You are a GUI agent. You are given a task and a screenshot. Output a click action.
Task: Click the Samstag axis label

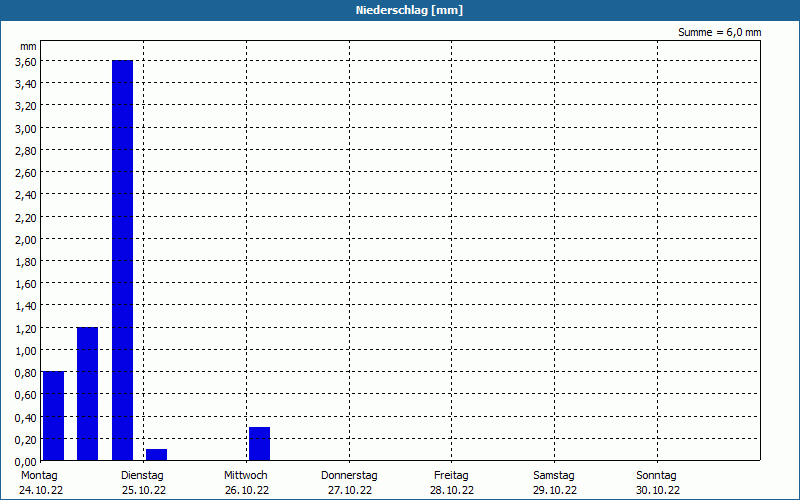[554, 475]
